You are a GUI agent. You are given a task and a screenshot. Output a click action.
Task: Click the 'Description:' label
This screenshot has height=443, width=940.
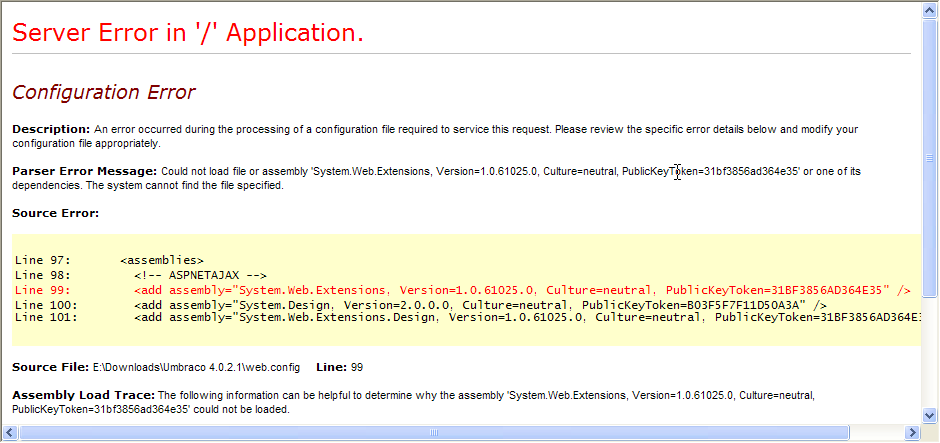[x=51, y=129]
